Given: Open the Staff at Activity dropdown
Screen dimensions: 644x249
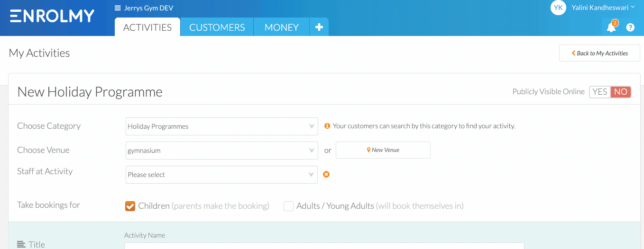Looking at the screenshot, I should tap(222, 175).
